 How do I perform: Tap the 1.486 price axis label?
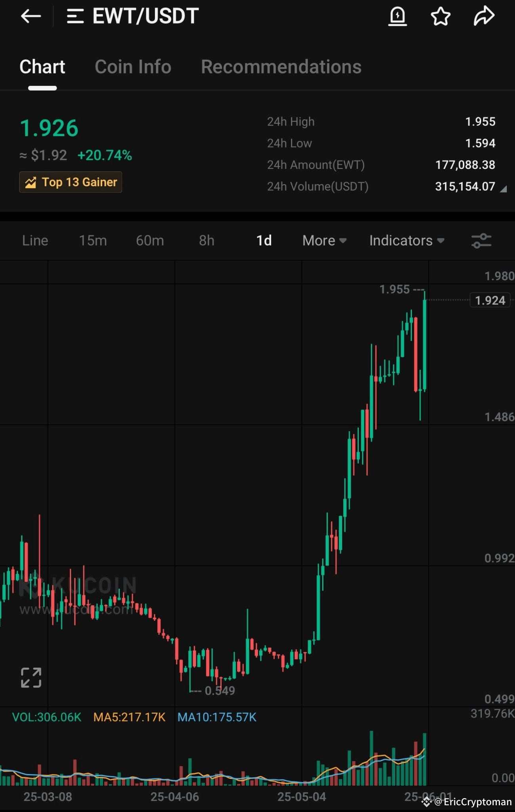pyautogui.click(x=499, y=417)
